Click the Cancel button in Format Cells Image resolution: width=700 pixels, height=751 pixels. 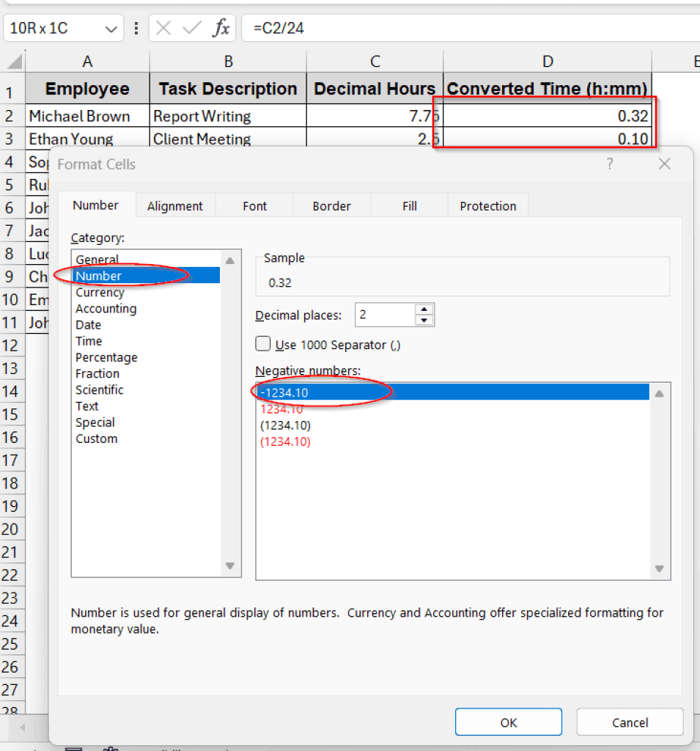[630, 722]
